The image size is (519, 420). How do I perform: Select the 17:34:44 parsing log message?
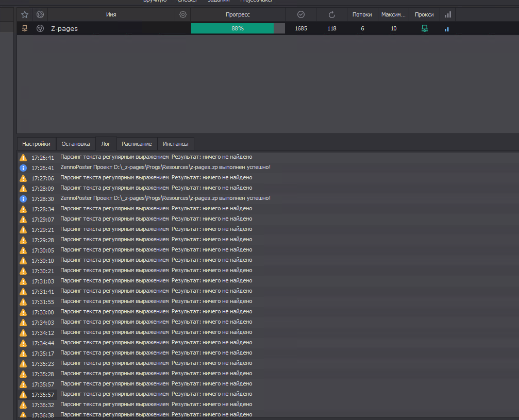click(x=156, y=343)
